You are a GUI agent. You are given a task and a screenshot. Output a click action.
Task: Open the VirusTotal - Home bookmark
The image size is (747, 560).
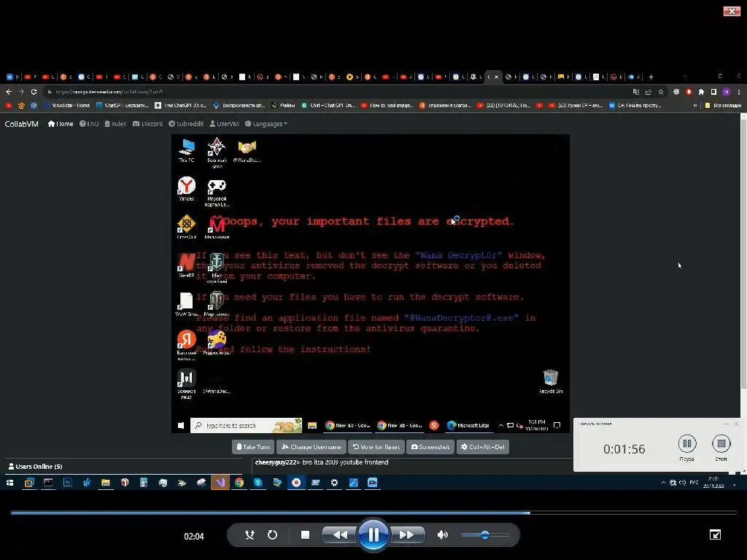pos(66,105)
